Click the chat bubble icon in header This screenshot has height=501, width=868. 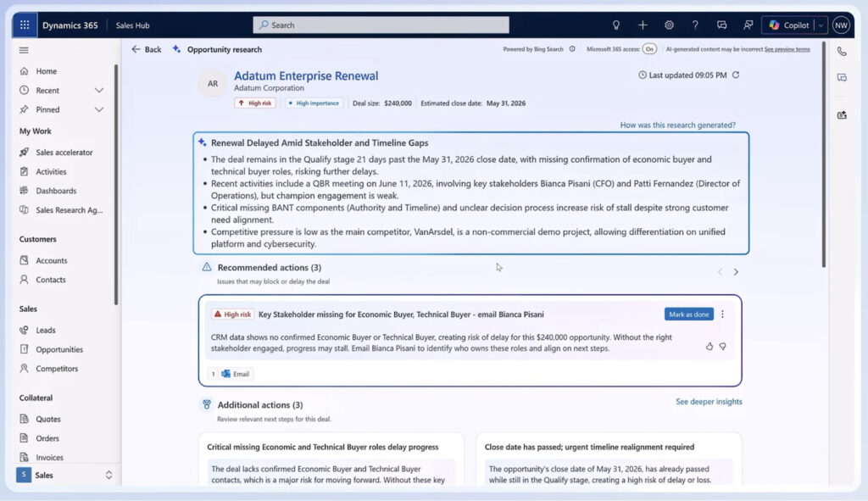[722, 25]
